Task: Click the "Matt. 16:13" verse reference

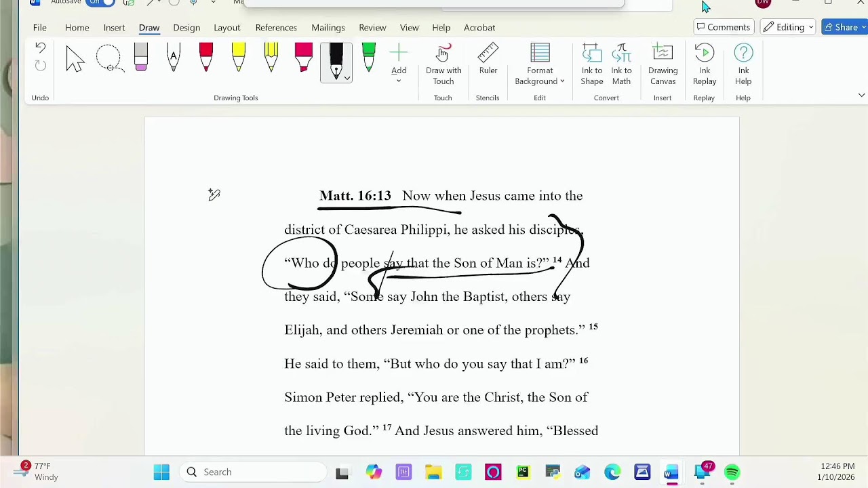Action: (355, 196)
